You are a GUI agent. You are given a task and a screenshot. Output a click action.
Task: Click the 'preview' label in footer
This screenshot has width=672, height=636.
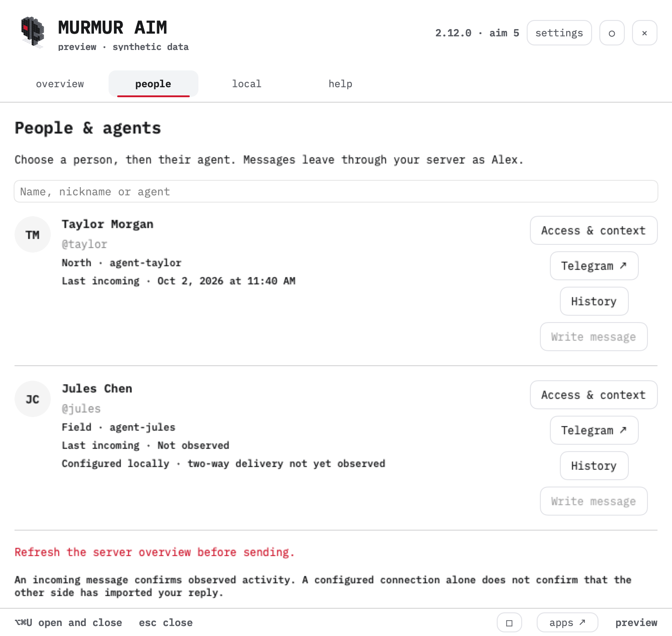tap(636, 622)
